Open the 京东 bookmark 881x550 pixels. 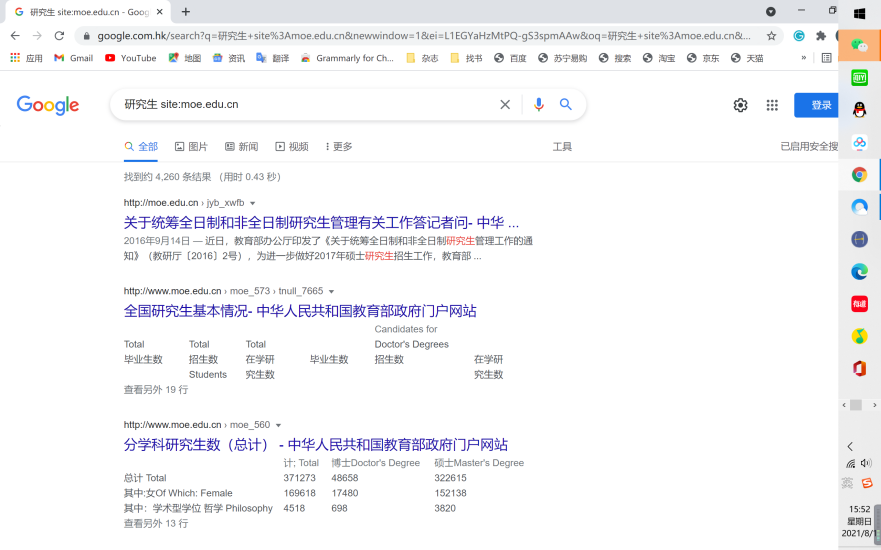(x=703, y=58)
